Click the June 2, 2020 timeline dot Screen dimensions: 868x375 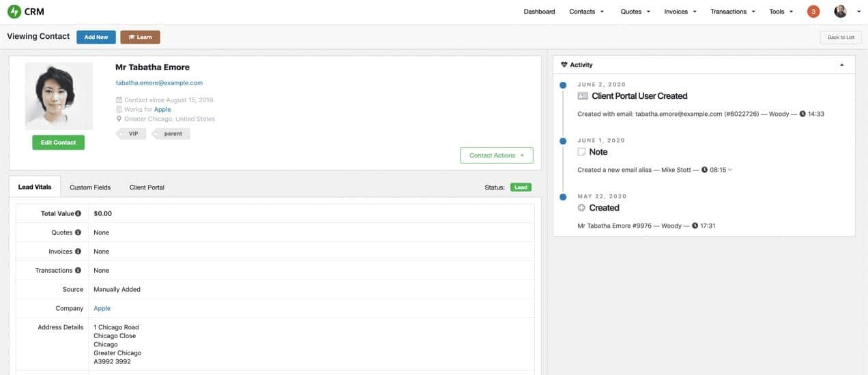pyautogui.click(x=563, y=85)
